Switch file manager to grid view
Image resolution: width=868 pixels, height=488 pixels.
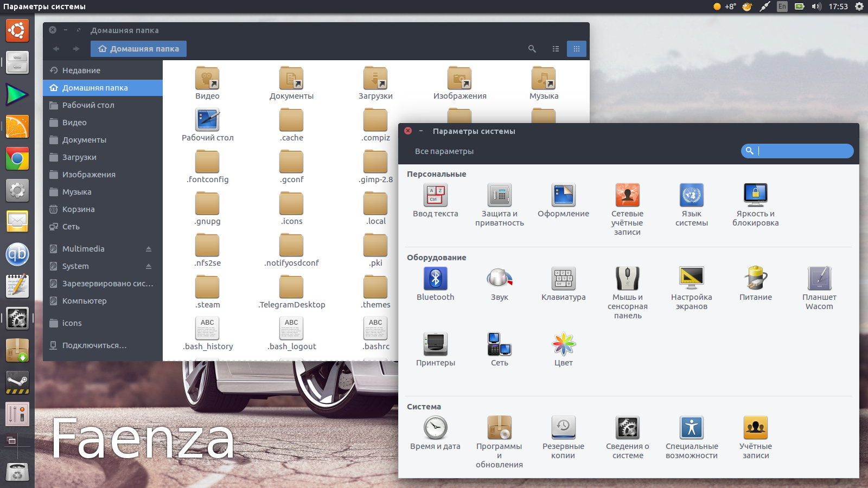pyautogui.click(x=576, y=49)
